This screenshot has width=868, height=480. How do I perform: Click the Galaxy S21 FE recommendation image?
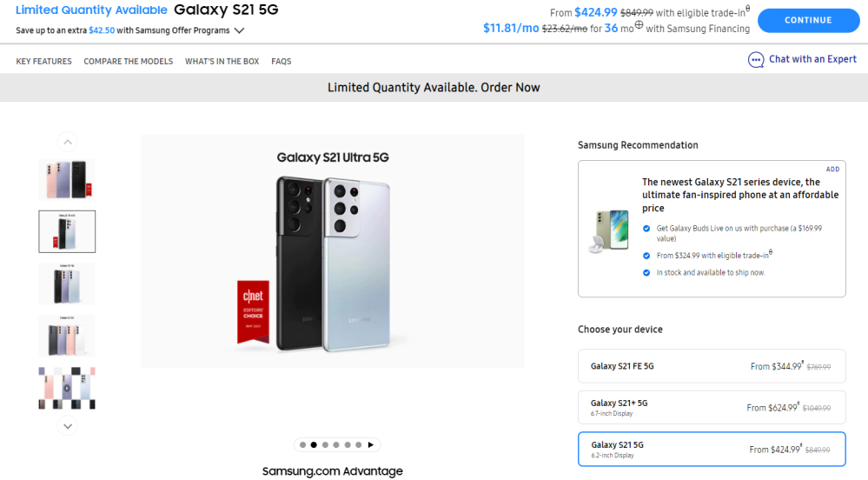[608, 230]
